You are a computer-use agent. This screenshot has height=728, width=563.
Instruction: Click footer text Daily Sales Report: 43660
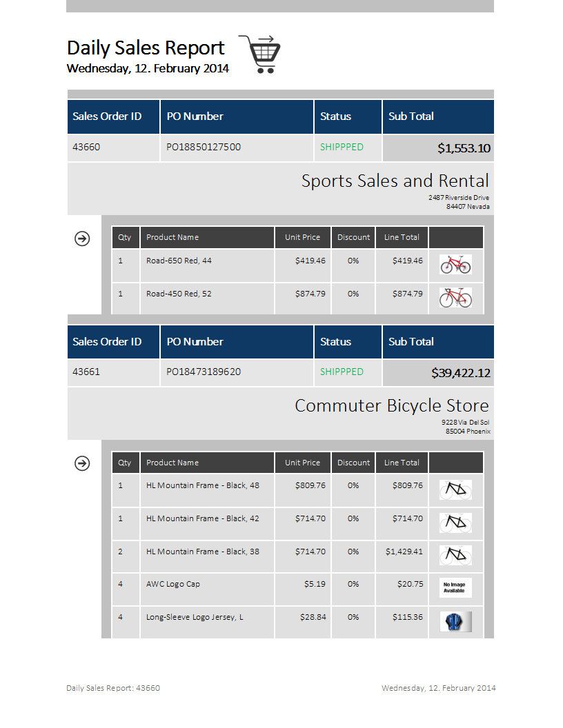(113, 688)
